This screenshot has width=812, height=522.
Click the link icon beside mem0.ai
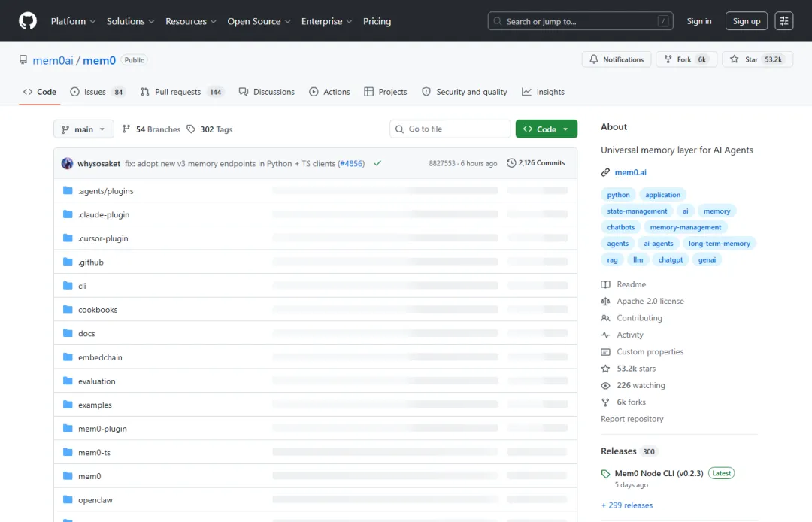(x=605, y=172)
